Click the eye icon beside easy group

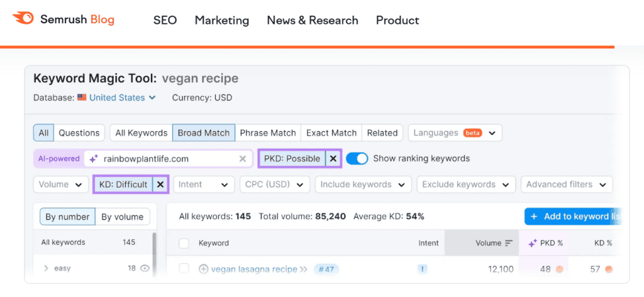[x=145, y=268]
